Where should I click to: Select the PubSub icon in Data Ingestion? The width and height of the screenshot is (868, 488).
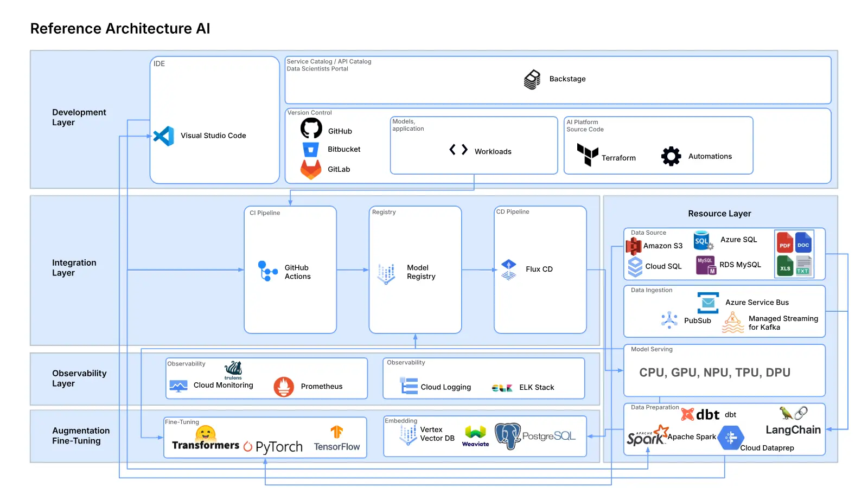pyautogui.click(x=669, y=320)
